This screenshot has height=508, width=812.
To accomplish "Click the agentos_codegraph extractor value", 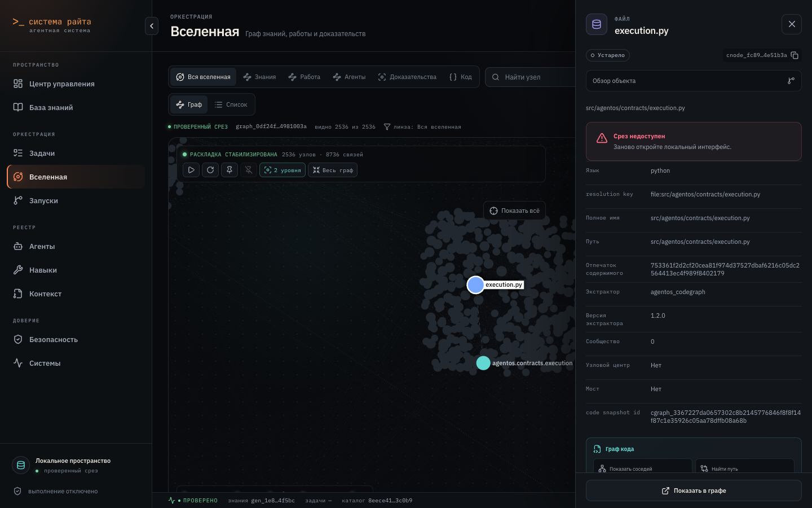I will pos(678,292).
